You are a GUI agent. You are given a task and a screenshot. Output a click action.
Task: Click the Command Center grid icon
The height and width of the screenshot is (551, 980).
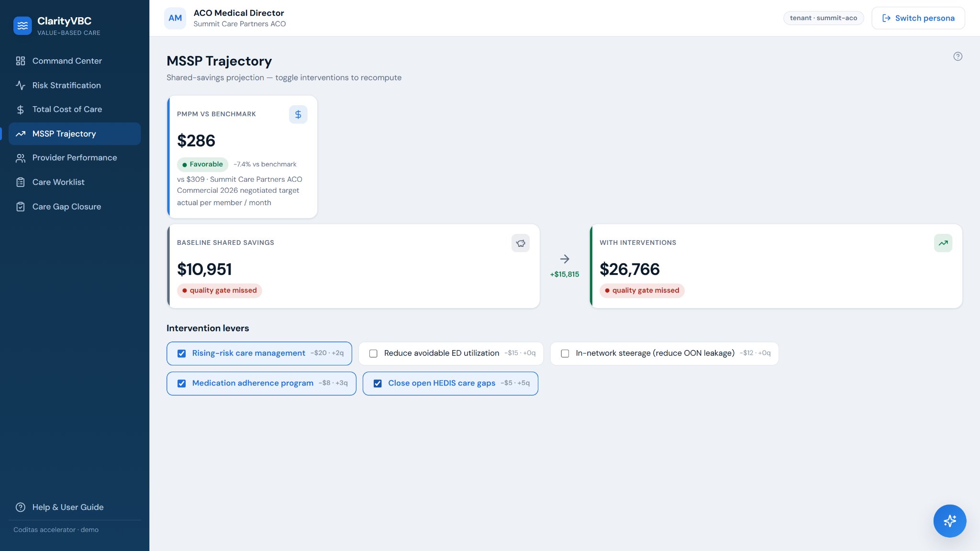coord(21,61)
